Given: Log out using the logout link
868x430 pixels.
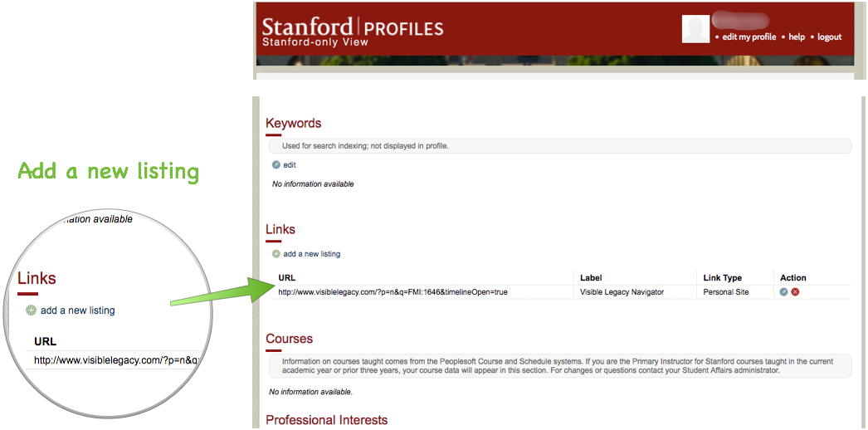Looking at the screenshot, I should [x=829, y=37].
